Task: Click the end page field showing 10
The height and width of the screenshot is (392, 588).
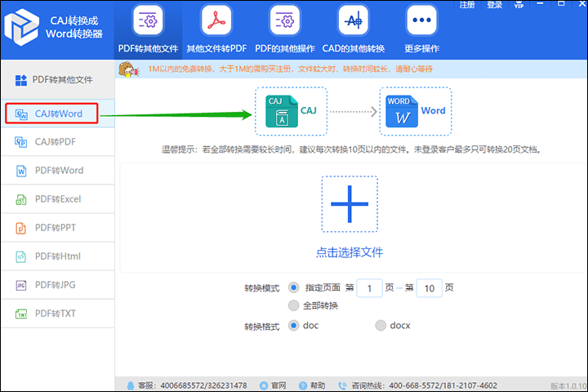Action: point(429,288)
